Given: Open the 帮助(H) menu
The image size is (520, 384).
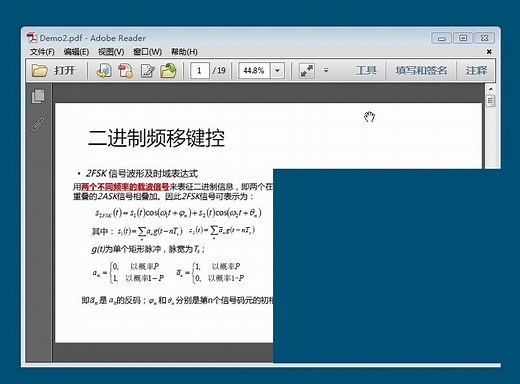Looking at the screenshot, I should 184,52.
